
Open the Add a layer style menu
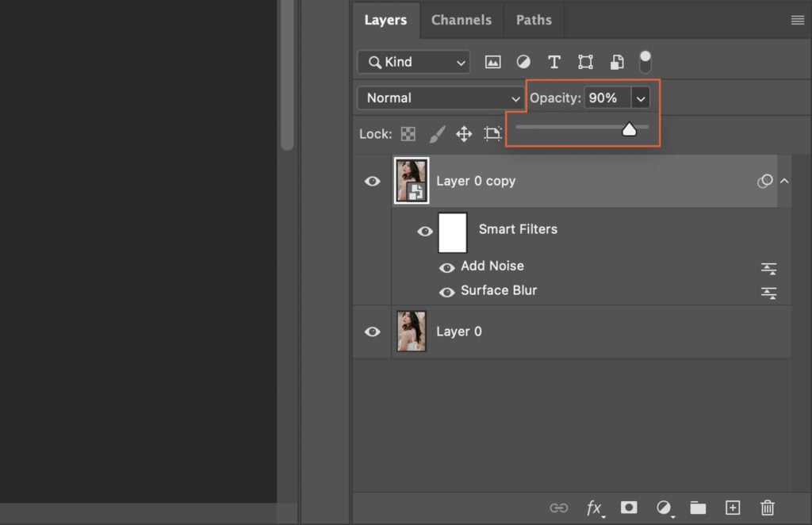click(x=593, y=508)
